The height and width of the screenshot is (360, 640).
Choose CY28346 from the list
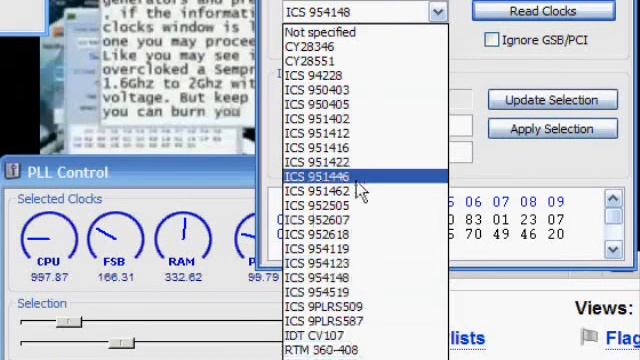point(365,47)
